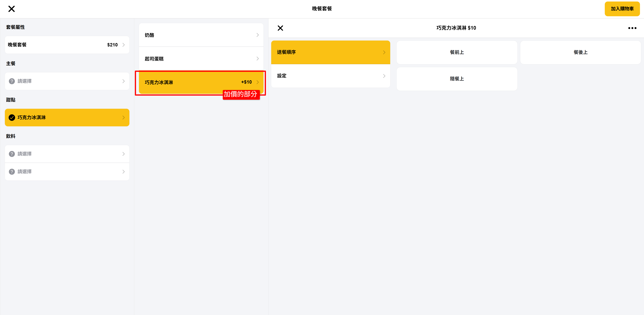Image resolution: width=644 pixels, height=315 pixels.
Task: Select 餐前上 serving order option
Action: coord(456,52)
